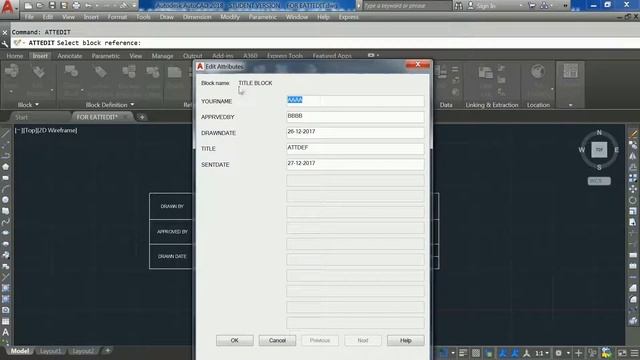Open the Draw menu in menu bar

166,17
